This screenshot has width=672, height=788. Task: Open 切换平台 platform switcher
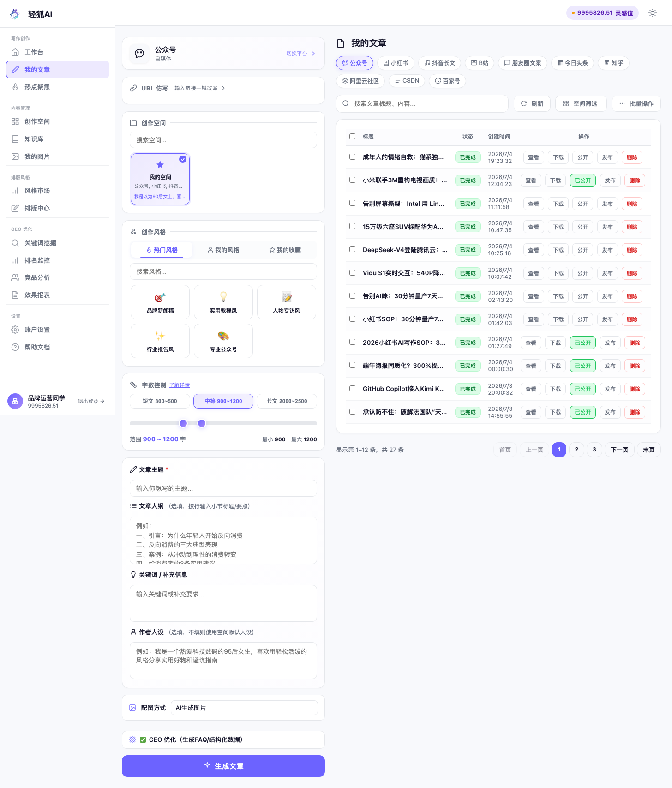point(301,54)
